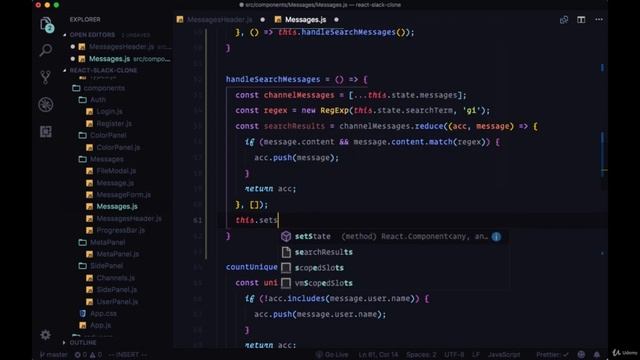Collapse the REACT-SLACK-CLONE project section
640x360 pixels.
[x=103, y=70]
